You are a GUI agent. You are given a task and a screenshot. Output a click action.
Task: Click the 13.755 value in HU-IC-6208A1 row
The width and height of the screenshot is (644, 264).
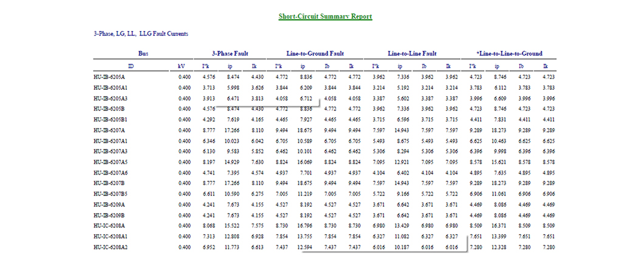point(306,237)
